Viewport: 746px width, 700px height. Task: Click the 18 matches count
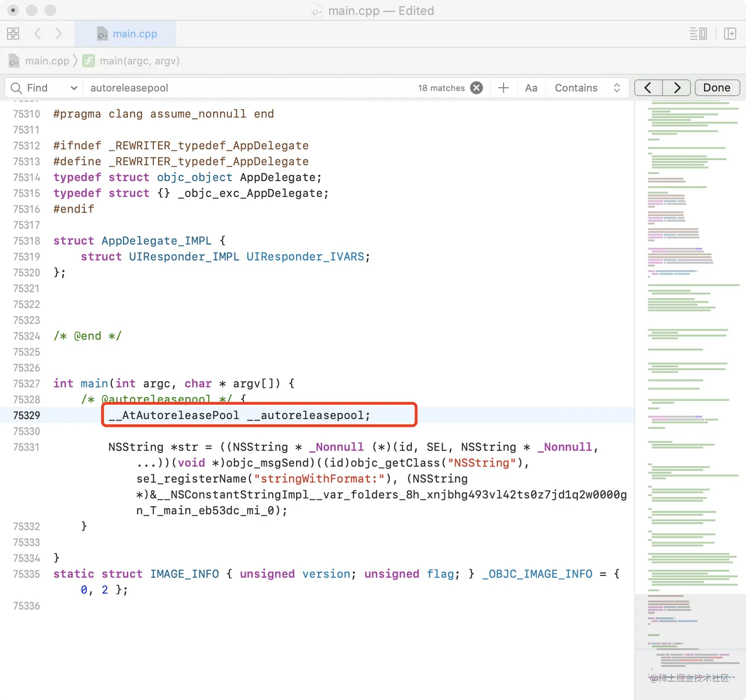click(x=442, y=88)
